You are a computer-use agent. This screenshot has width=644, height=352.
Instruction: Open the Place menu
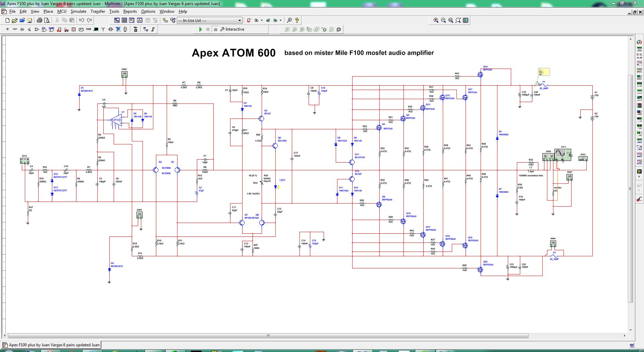tap(48, 11)
